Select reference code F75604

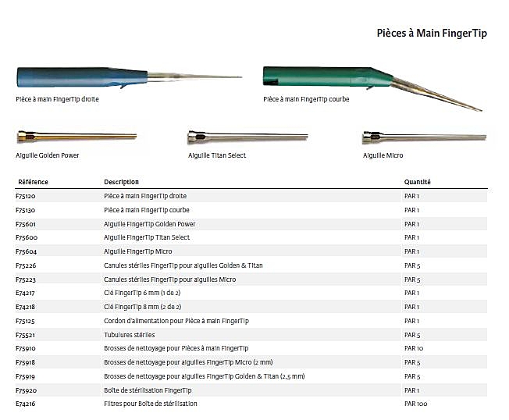27,251
